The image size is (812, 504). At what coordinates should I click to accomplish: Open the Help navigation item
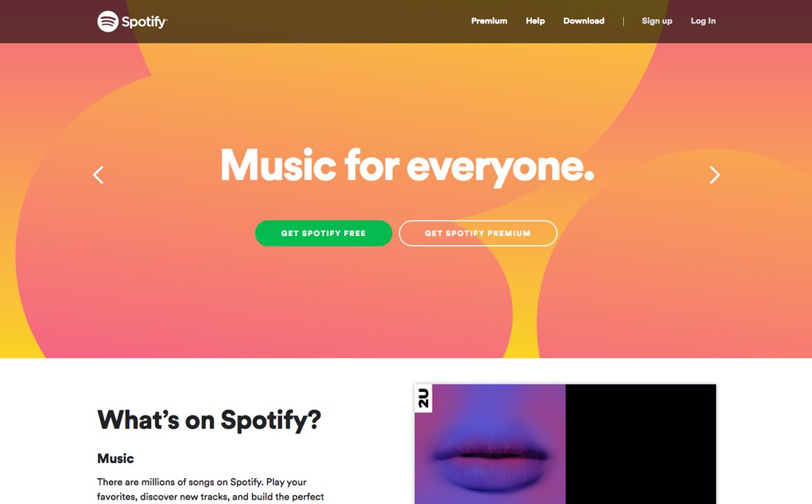tap(535, 21)
